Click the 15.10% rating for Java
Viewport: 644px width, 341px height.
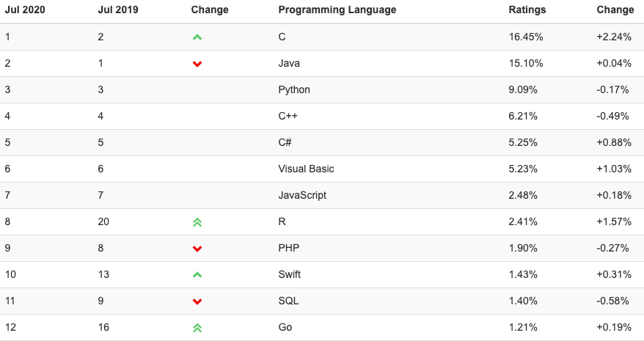click(x=526, y=63)
